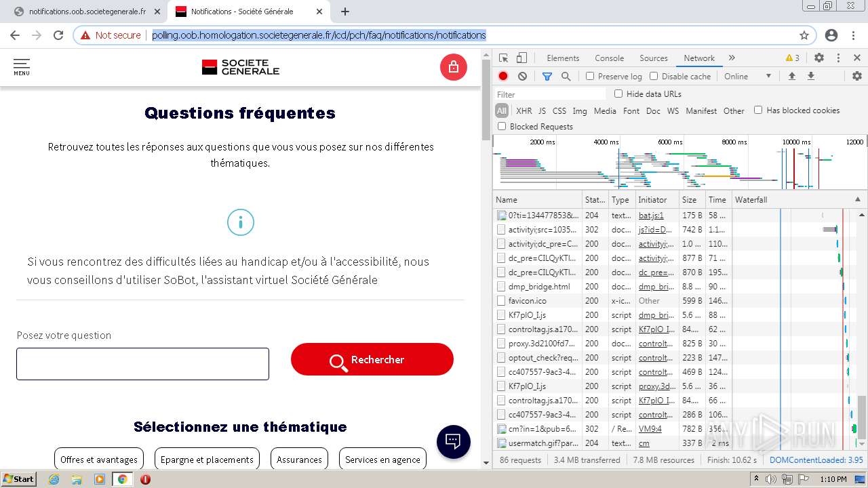868x488 pixels.
Task: Click the browser forward arrow
Action: pos(37,35)
